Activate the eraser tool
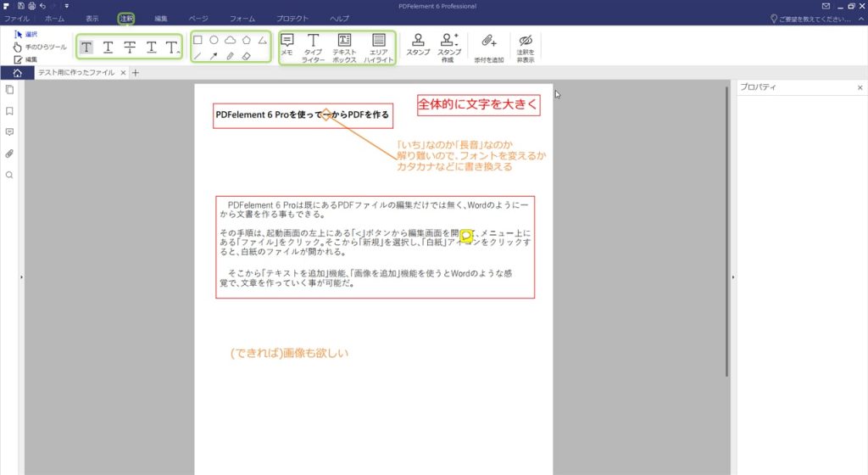Viewport: 868px width, 475px height. 246,56
